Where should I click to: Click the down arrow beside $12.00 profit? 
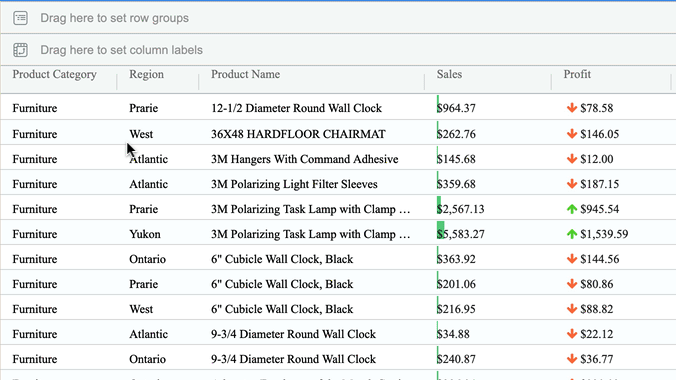point(572,159)
